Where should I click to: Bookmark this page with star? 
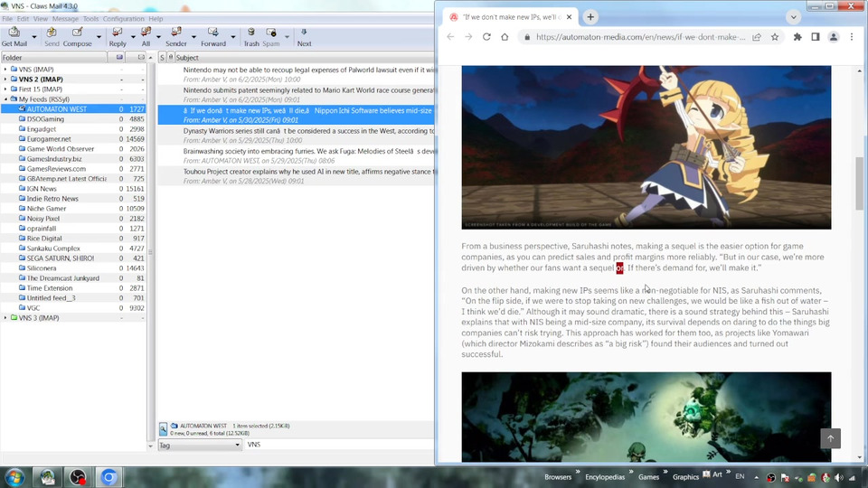775,37
